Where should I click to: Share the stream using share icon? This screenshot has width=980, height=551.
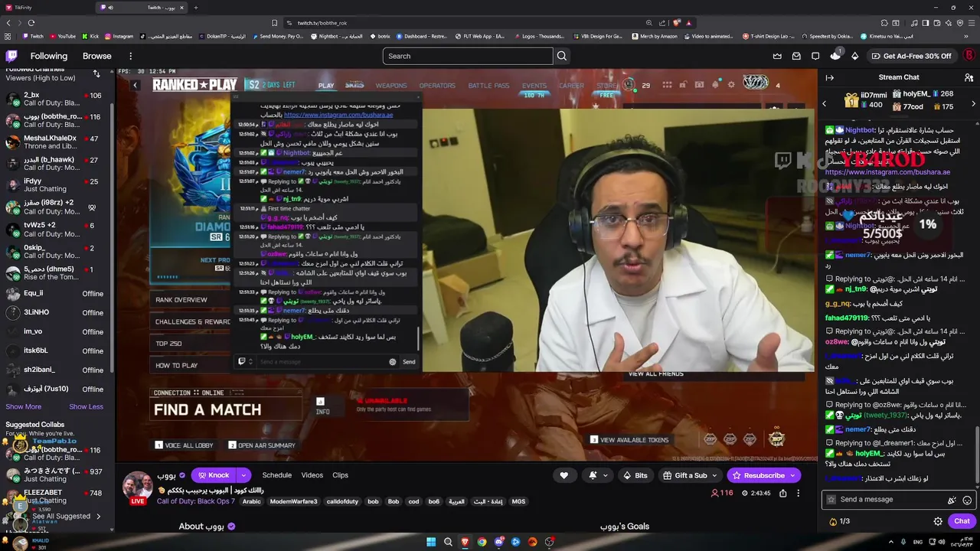[782, 494]
